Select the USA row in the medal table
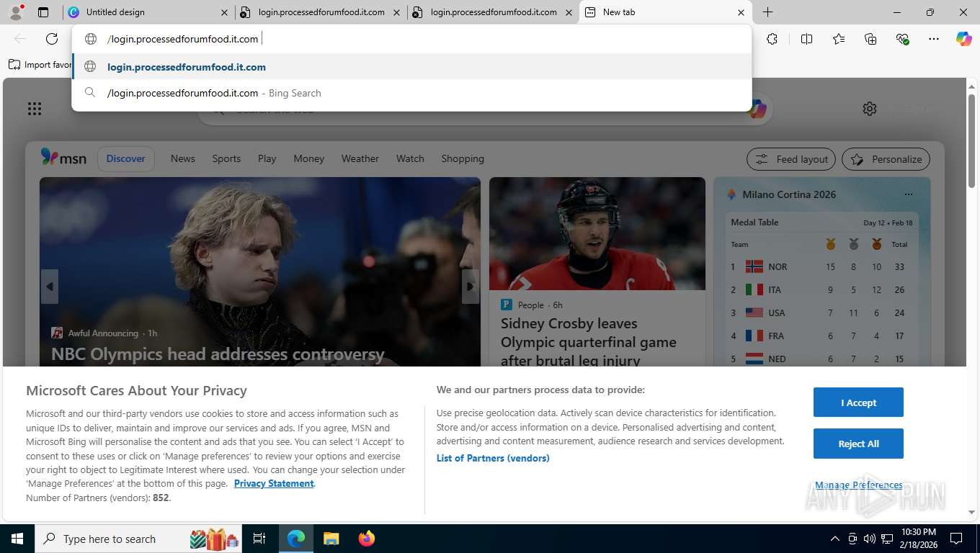The height and width of the screenshot is (553, 980). pyautogui.click(x=820, y=313)
